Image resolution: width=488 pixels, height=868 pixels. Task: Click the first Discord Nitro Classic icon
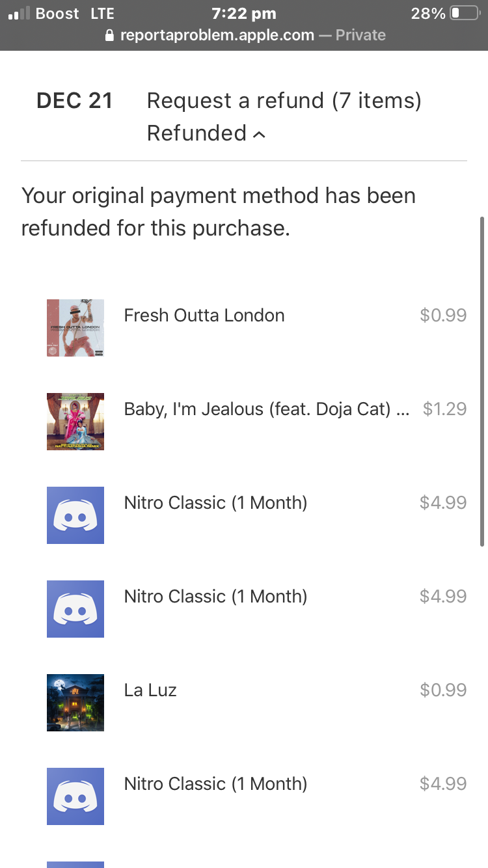75,515
